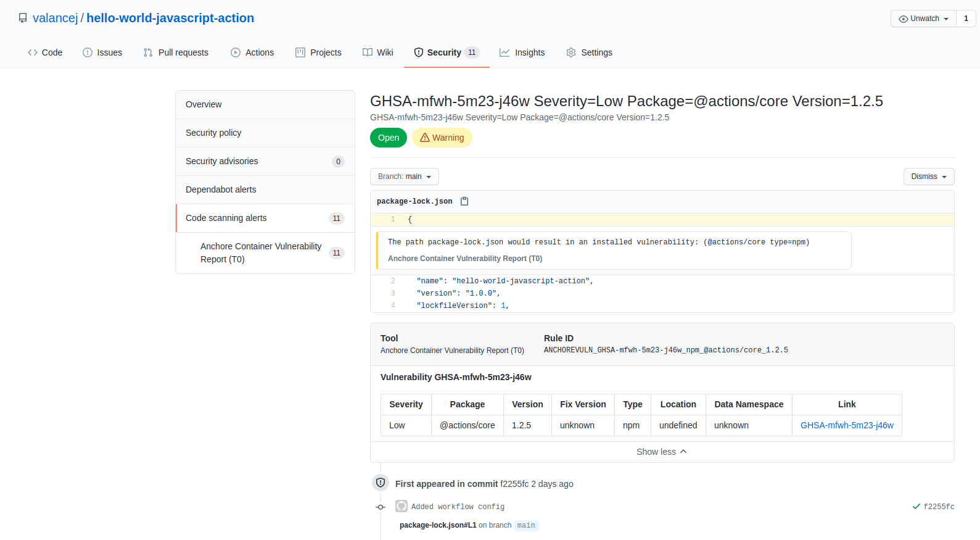Click the shield icon beside First appeared in commit
The width and height of the screenshot is (980, 540).
(x=381, y=483)
